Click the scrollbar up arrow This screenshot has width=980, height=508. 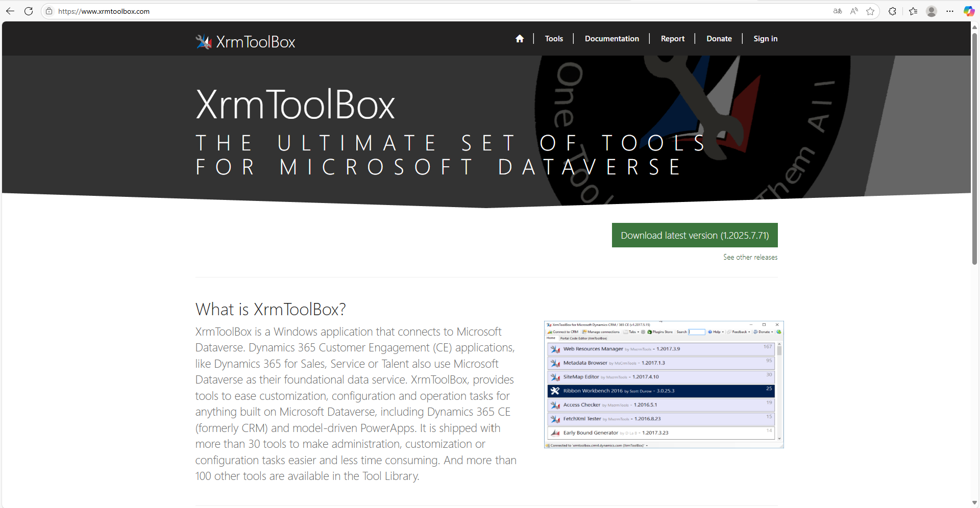pos(974,27)
